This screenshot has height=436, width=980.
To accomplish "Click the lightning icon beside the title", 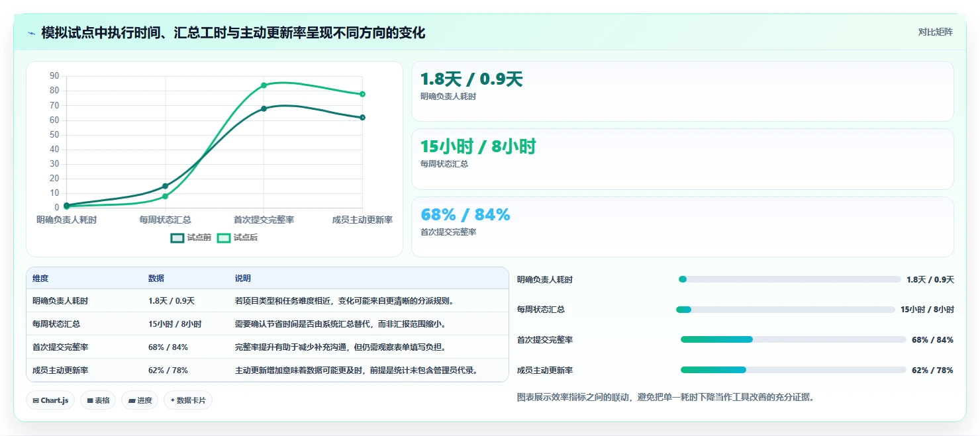I will point(31,33).
